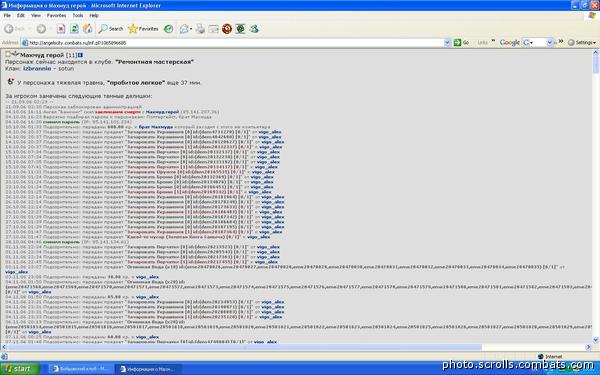The width and height of the screenshot is (600, 375).
Task: Click the horizontal scrollbar right arrow
Action: pyautogui.click(x=588, y=347)
